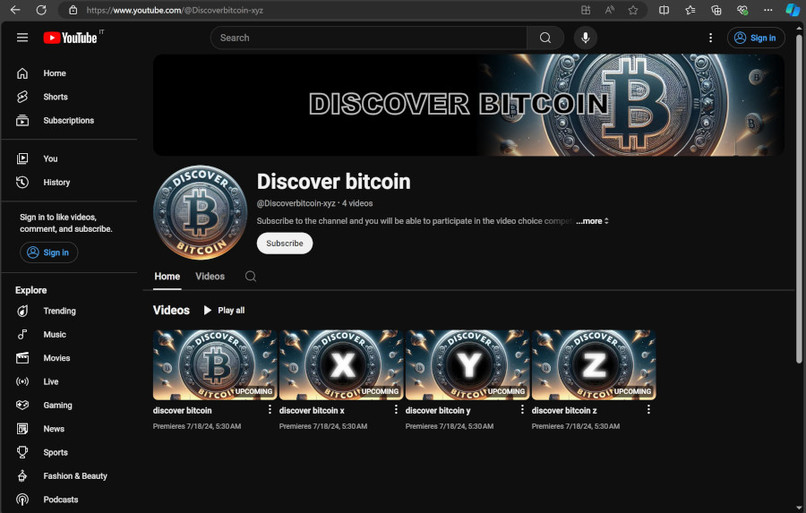Image resolution: width=806 pixels, height=513 pixels.
Task: Click the YouTube search input field
Action: pos(369,38)
